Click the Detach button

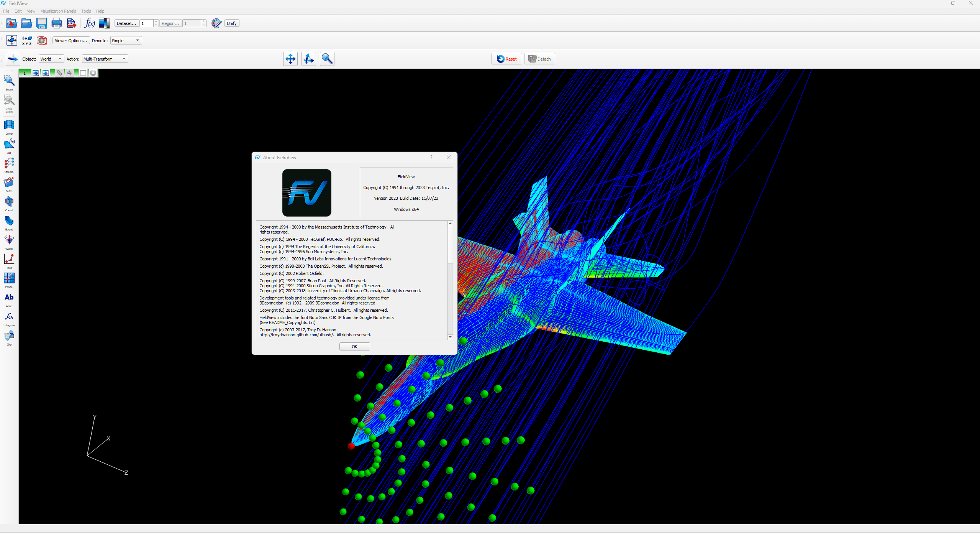(539, 59)
